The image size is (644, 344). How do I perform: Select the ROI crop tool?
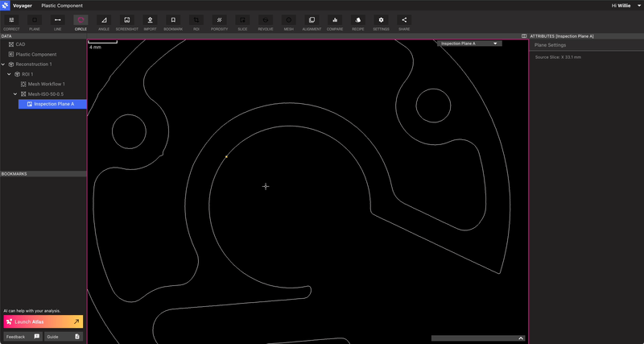click(196, 23)
